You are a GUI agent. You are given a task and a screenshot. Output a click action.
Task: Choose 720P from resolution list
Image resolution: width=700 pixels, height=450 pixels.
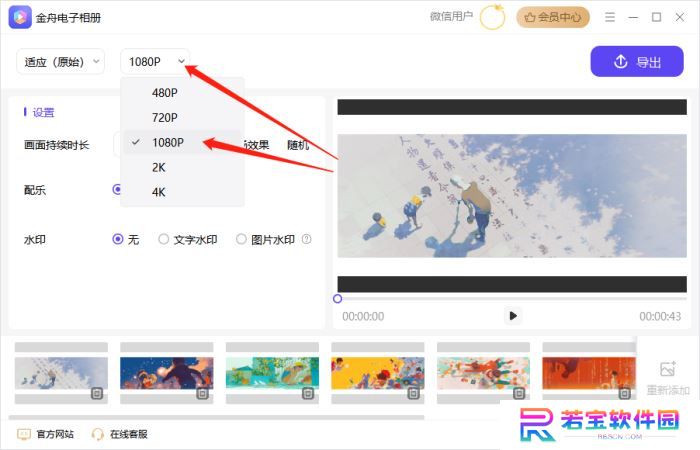tap(183, 117)
